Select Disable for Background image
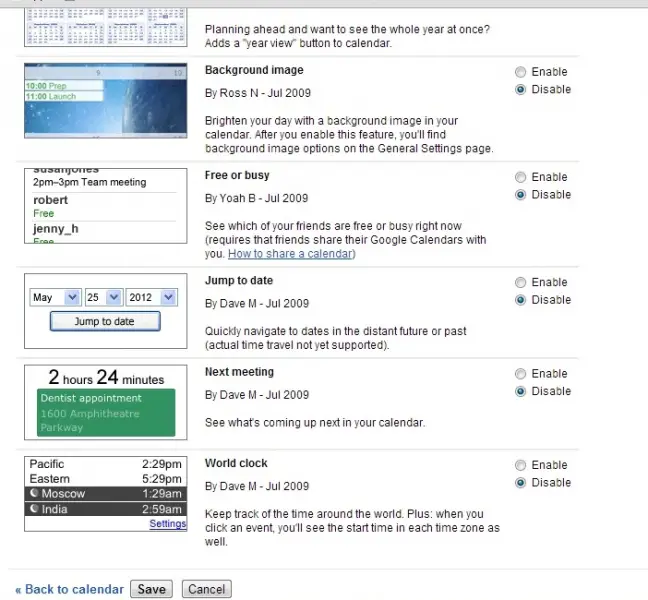This screenshot has height=600, width=648. point(520,90)
